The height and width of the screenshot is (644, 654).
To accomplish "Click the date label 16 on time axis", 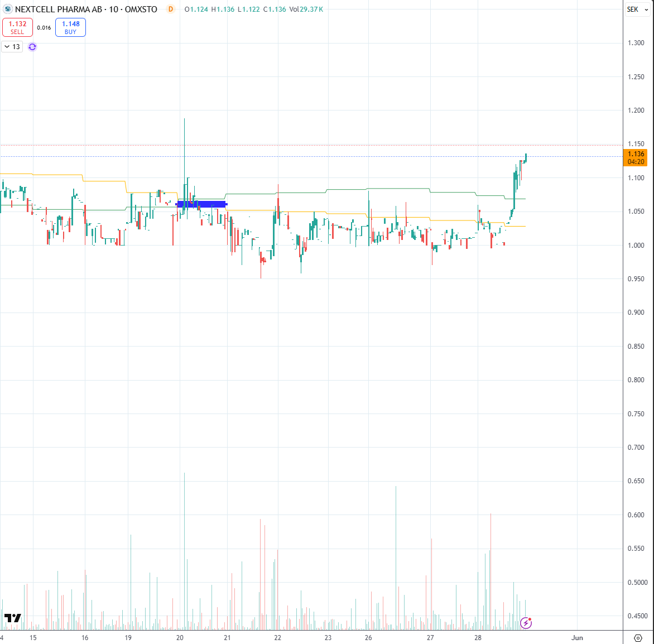I will click(x=85, y=638).
